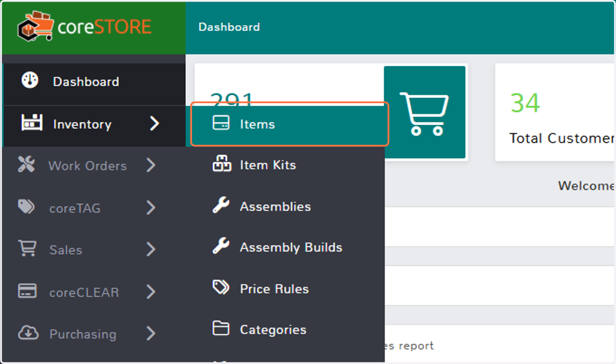Click the Sales cart icon in sidebar
The height and width of the screenshot is (364, 616).
[27, 248]
